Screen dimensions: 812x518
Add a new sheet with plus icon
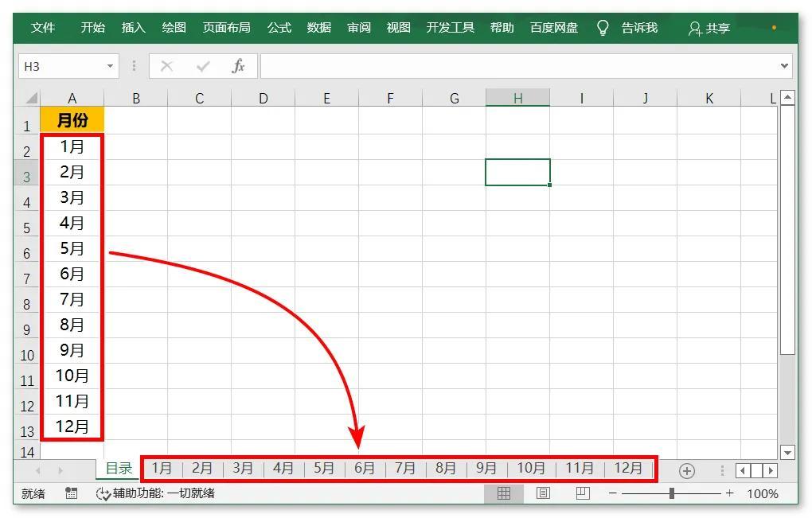[687, 471]
